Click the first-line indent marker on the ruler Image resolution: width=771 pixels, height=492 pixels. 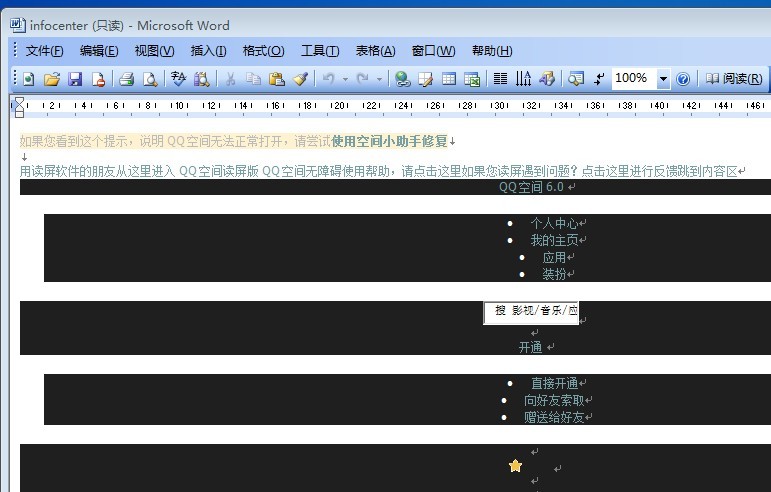[19, 101]
